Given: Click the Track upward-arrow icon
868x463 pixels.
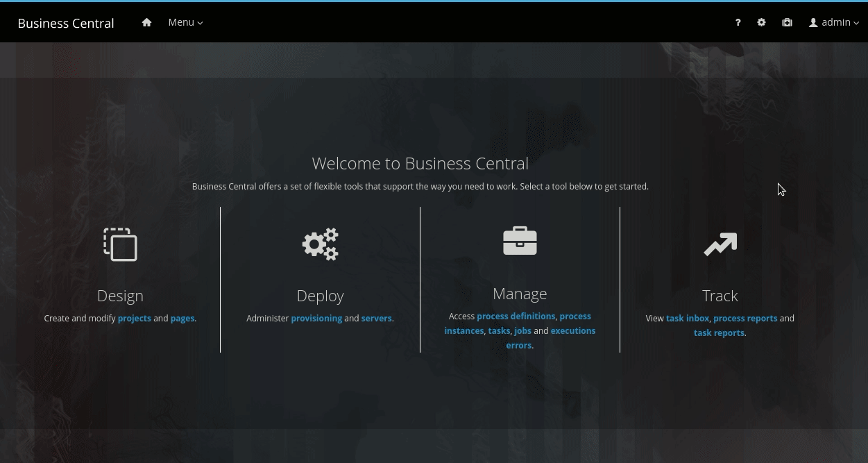Looking at the screenshot, I should point(720,244).
